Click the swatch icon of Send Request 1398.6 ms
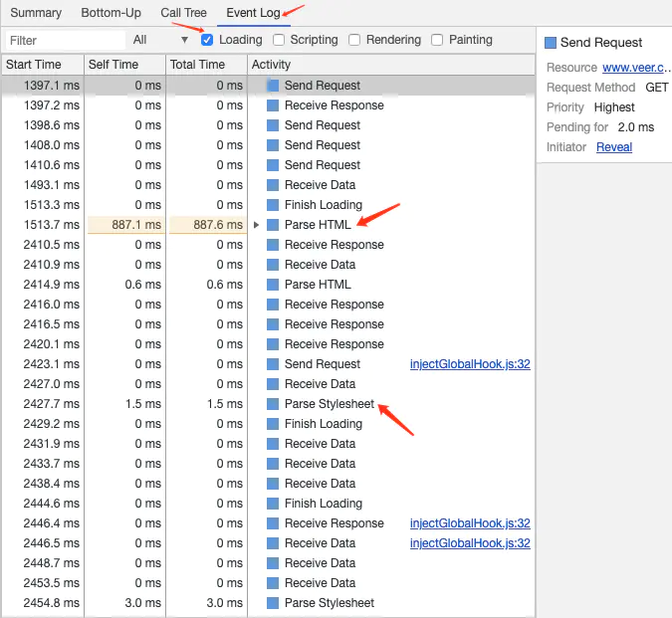Viewport: 672px width, 618px height. (273, 125)
